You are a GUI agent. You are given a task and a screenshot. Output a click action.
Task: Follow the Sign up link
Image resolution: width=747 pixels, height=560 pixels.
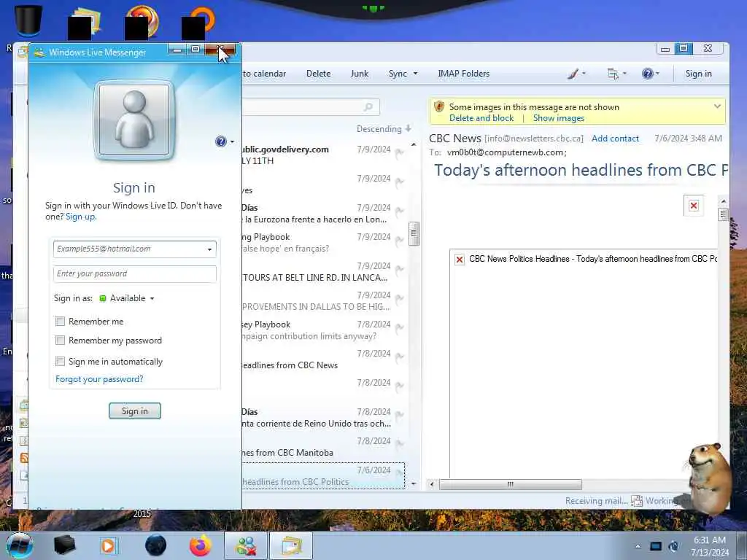click(81, 217)
